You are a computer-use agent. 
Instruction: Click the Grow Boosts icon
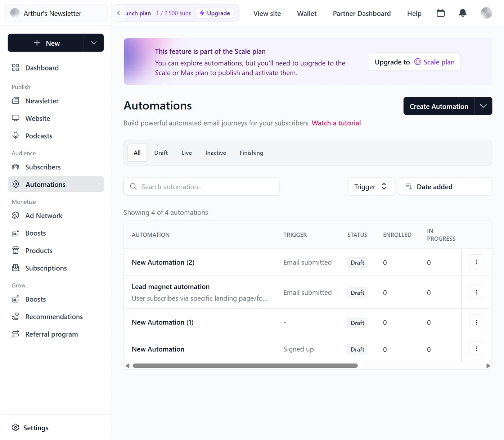[x=15, y=299]
